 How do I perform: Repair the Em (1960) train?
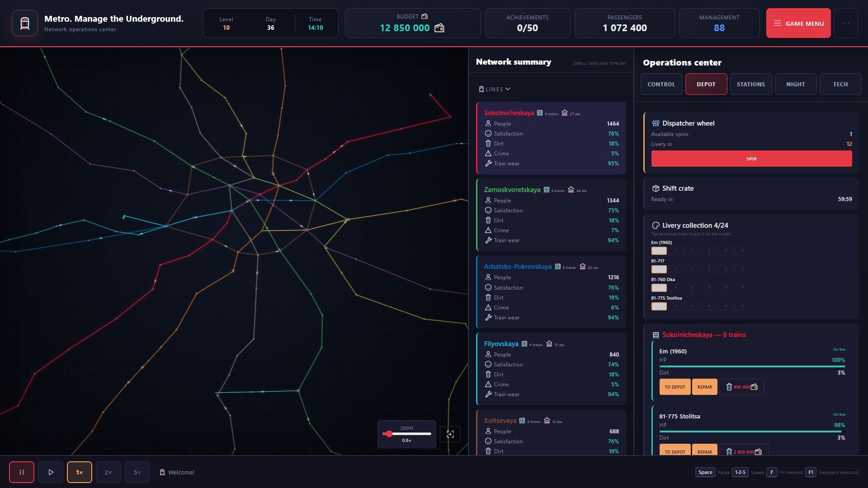coord(705,387)
